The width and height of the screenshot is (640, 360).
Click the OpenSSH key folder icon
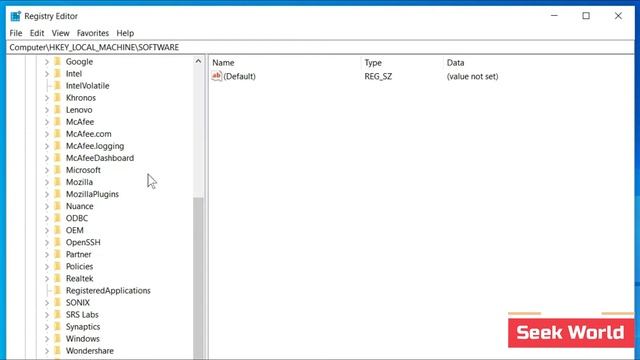(58, 242)
